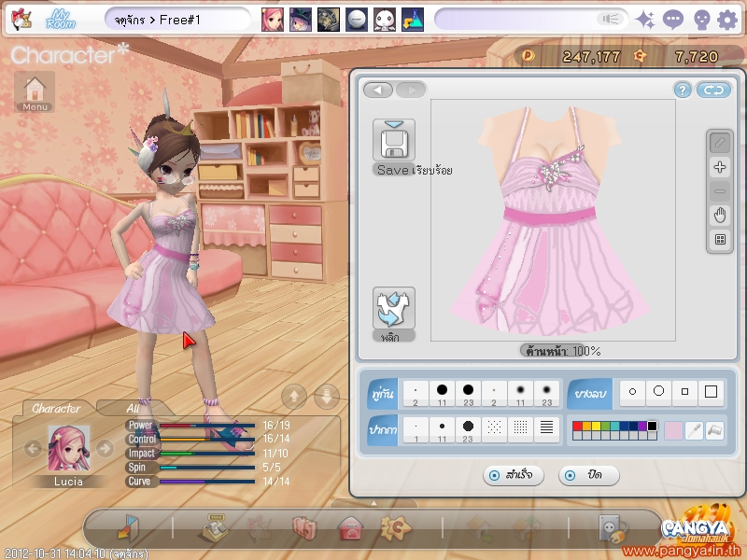747x560 pixels.
Task: Show next character with right arrow
Action: click(105, 448)
